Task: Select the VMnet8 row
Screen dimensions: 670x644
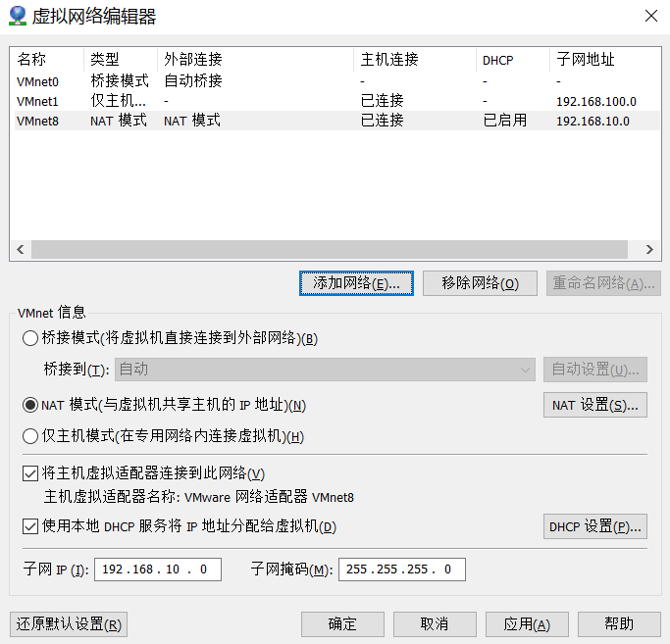Action: tap(336, 121)
